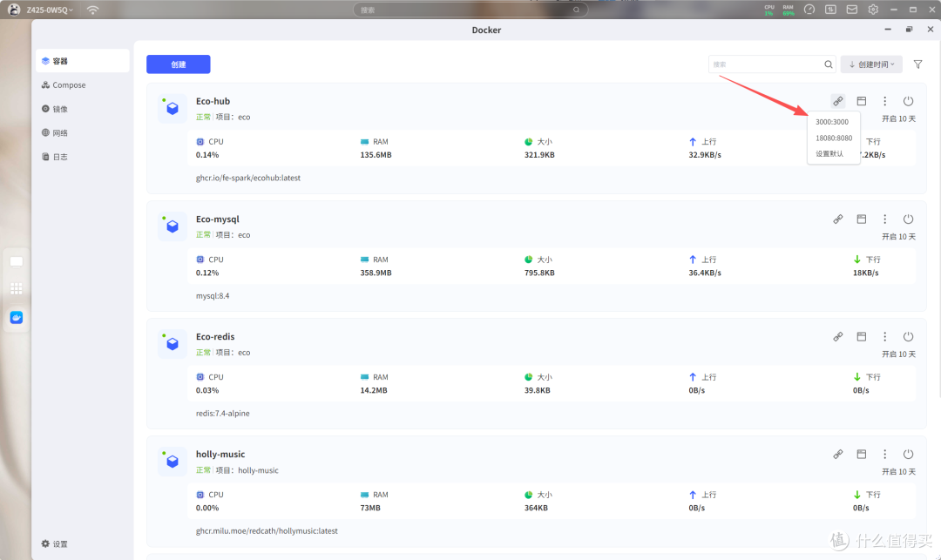Click the Wi-Fi icon in top bar
The width and height of the screenshot is (941, 560).
[x=92, y=10]
